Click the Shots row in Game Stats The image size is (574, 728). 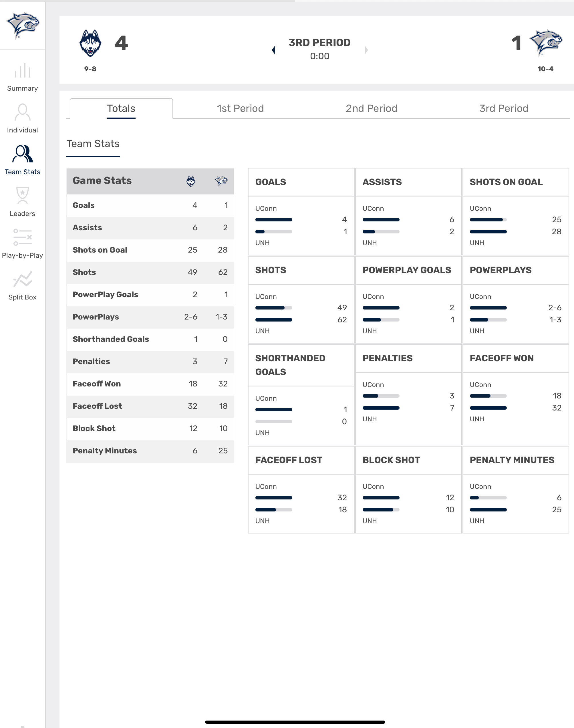[x=150, y=272]
